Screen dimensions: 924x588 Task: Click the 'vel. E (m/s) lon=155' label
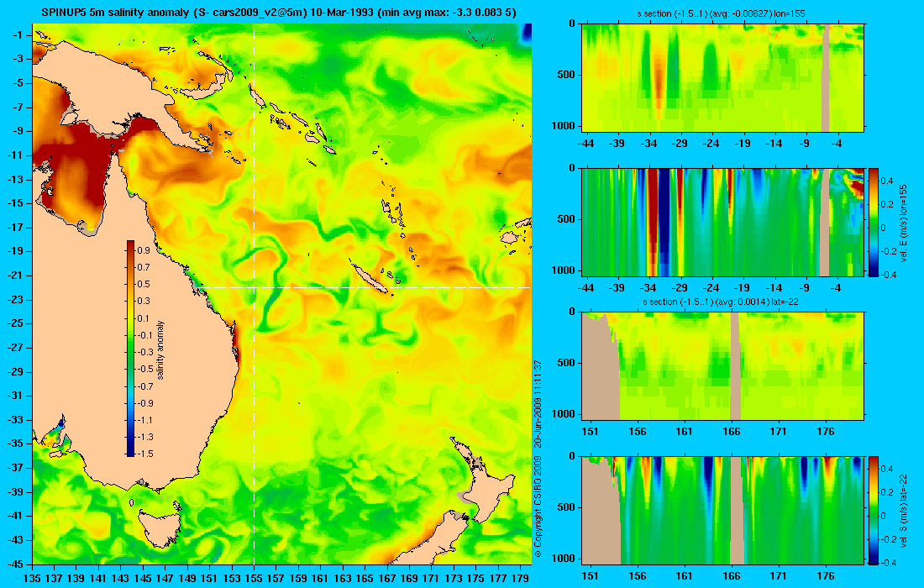pos(905,223)
